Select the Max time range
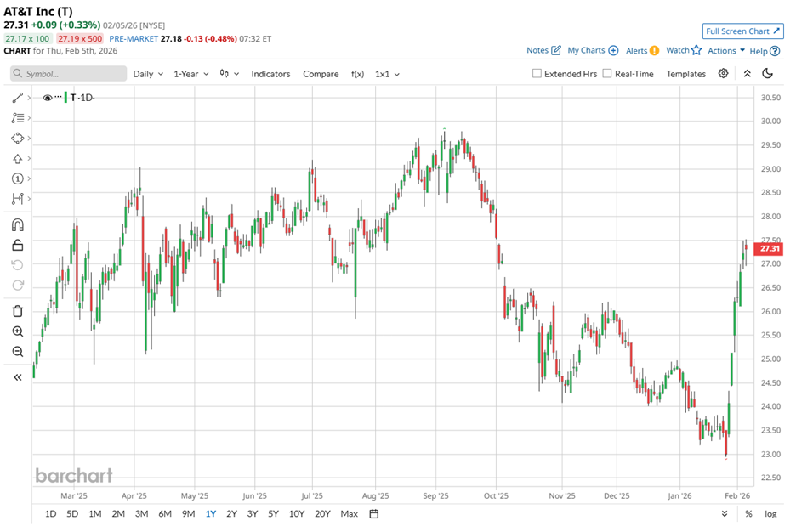This screenshot has width=796, height=532. (x=350, y=514)
